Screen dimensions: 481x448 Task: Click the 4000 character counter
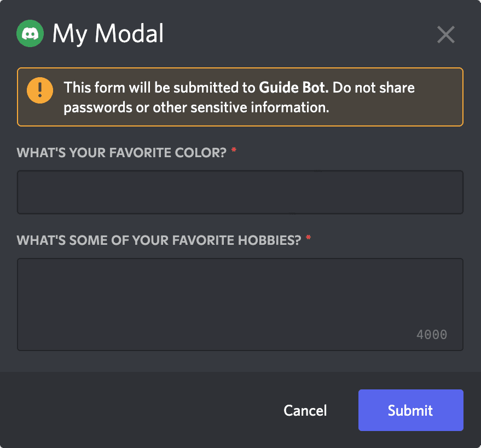432,335
